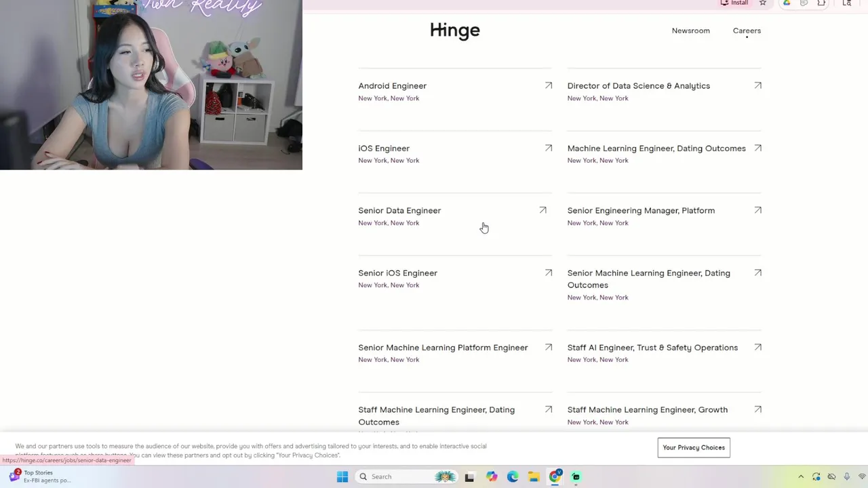
Task: Open arrow icon next to Machine Learning Engineer, Dating Outcomes
Action: point(757,148)
